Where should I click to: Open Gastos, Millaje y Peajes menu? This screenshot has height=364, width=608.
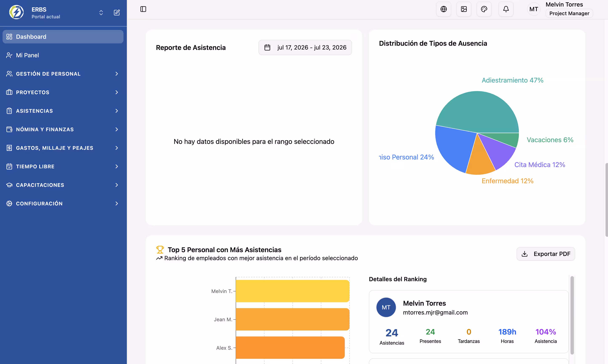pyautogui.click(x=63, y=148)
